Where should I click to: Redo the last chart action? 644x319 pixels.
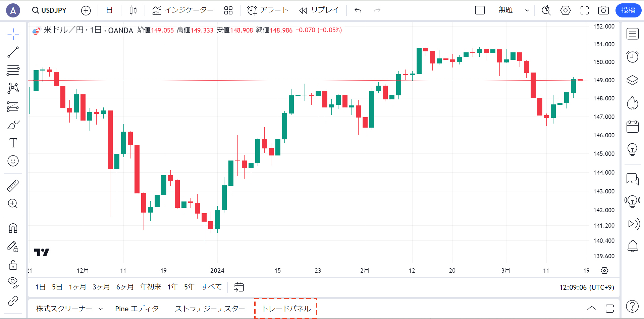[377, 10]
